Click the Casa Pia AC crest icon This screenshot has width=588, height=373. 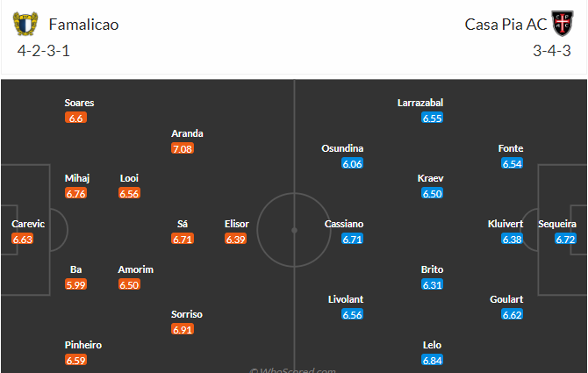pyautogui.click(x=563, y=24)
